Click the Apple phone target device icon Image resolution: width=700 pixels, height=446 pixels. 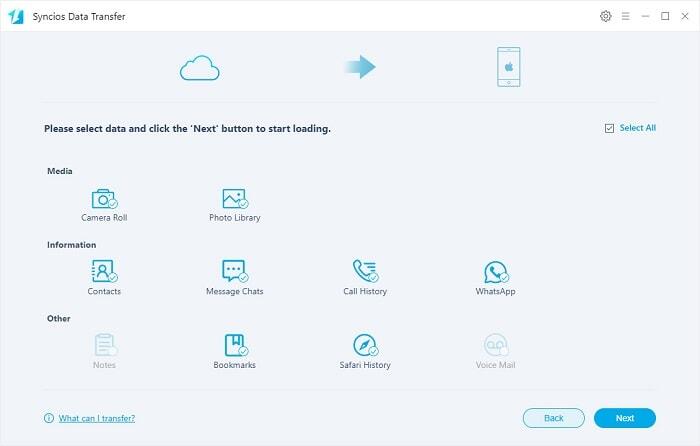pyautogui.click(x=509, y=68)
